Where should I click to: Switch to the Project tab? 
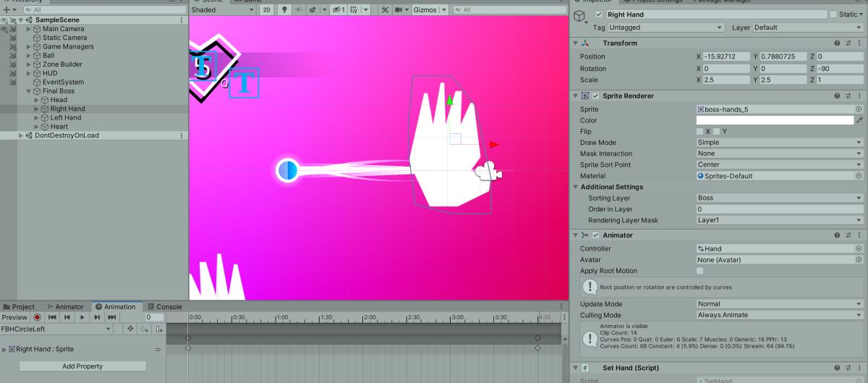pyautogui.click(x=19, y=307)
